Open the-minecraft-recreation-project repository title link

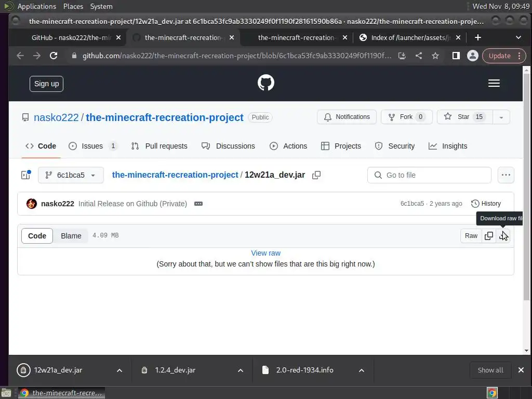[x=165, y=117]
